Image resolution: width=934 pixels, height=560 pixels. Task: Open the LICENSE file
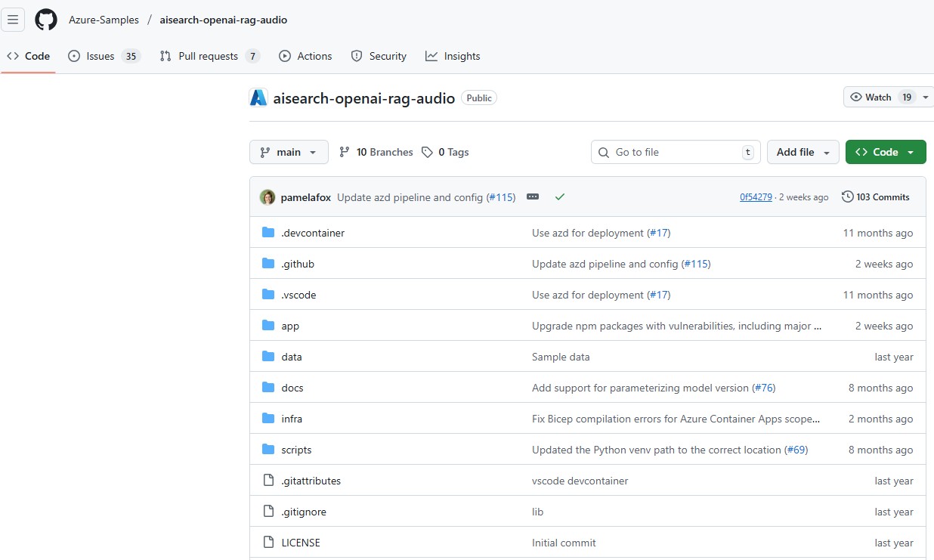click(x=300, y=543)
